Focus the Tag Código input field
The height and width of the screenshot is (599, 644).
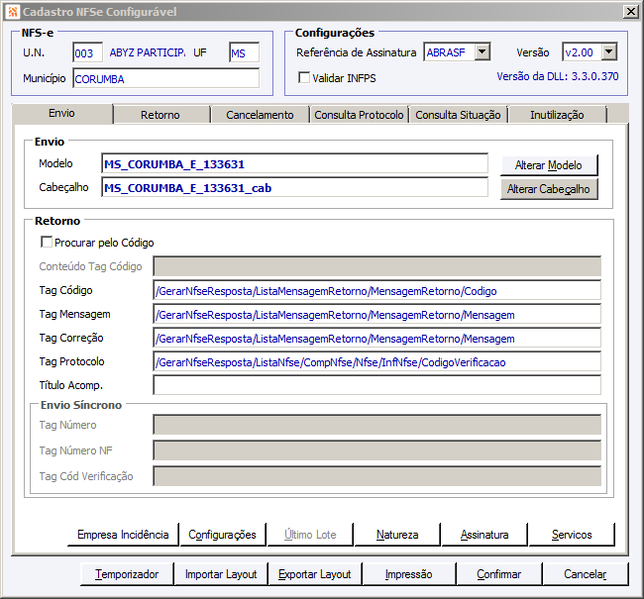tap(377, 291)
